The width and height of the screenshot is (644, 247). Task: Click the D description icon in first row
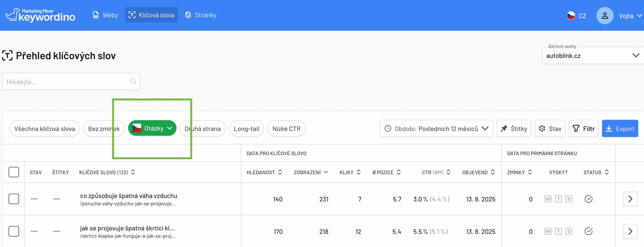pyautogui.click(x=569, y=199)
